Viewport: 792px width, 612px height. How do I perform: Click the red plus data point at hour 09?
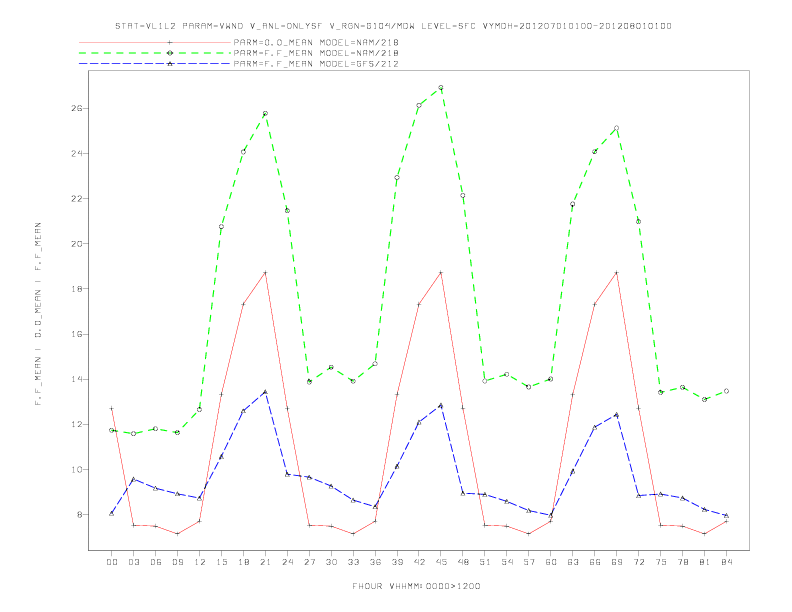[177, 534]
